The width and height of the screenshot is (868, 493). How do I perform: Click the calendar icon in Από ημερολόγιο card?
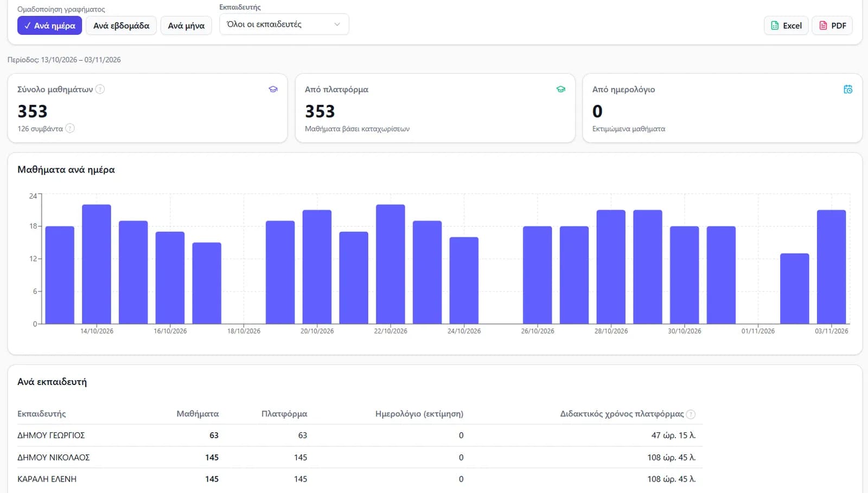click(848, 90)
